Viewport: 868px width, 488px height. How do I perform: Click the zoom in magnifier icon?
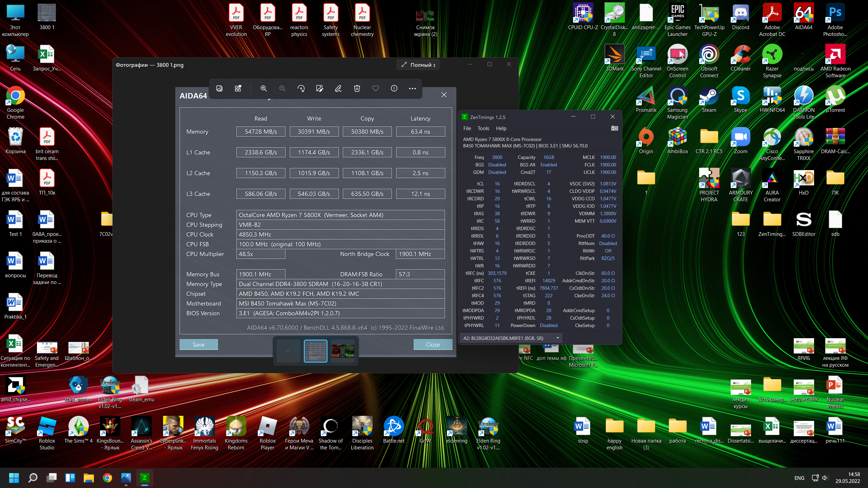pos(263,88)
